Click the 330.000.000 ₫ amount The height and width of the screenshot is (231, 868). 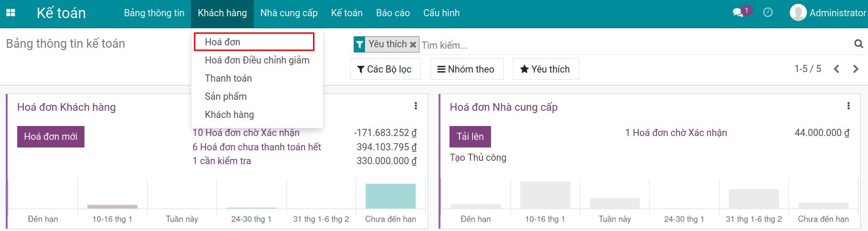(387, 161)
